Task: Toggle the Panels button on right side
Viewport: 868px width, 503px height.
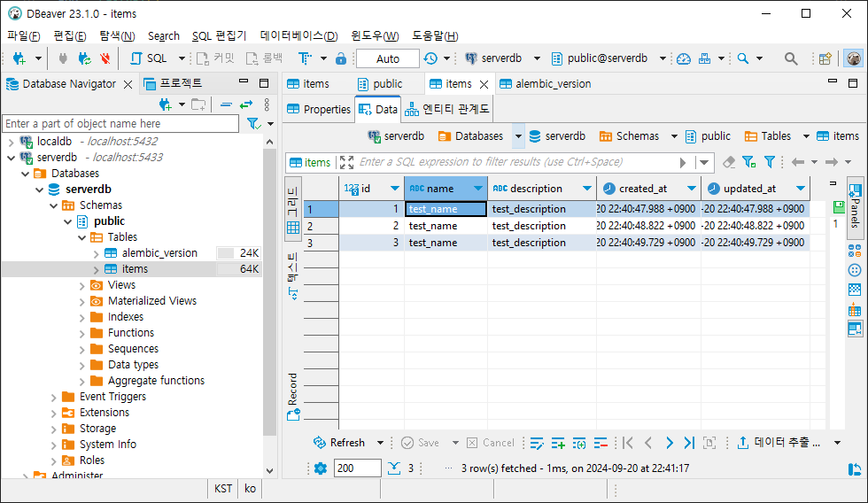Action: coord(855,206)
